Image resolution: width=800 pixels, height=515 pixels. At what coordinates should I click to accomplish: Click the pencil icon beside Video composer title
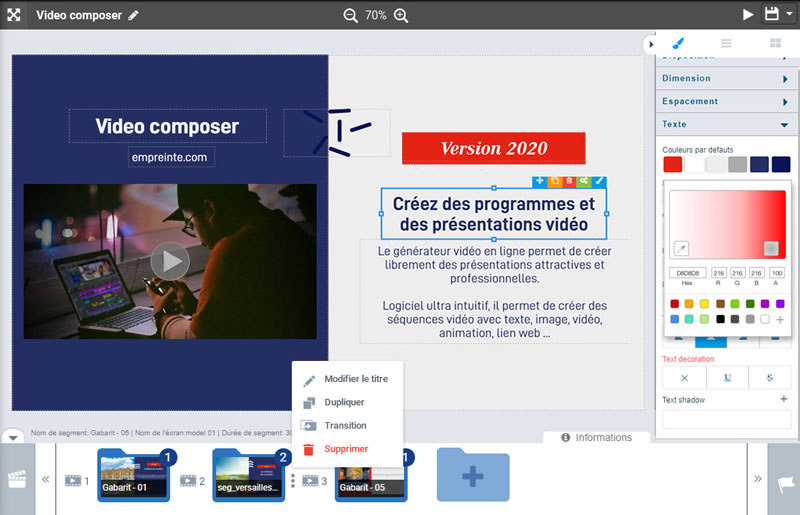coord(134,15)
